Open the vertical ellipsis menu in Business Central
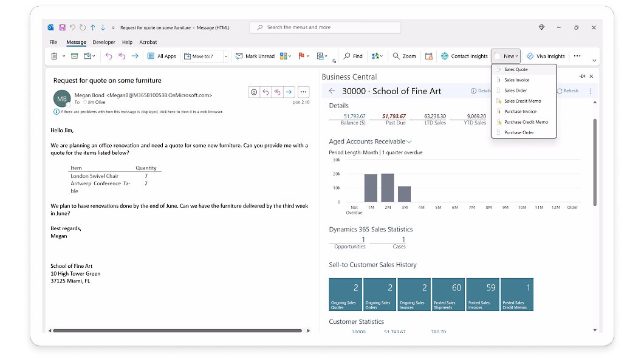644x362 pixels. [x=590, y=90]
